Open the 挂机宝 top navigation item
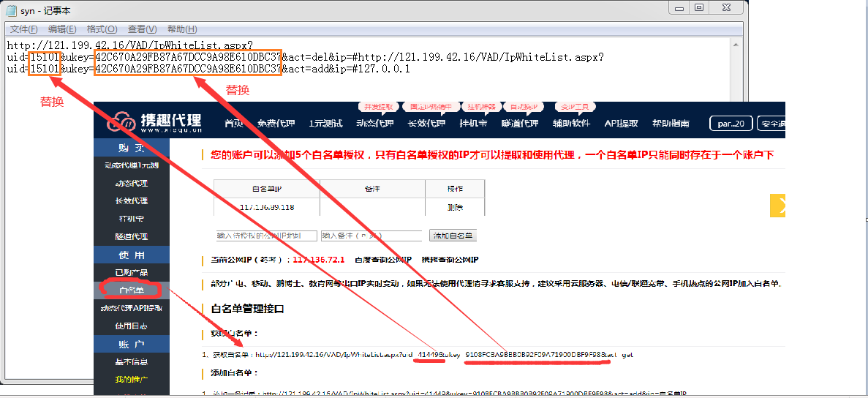This screenshot has height=398, width=868. [473, 124]
